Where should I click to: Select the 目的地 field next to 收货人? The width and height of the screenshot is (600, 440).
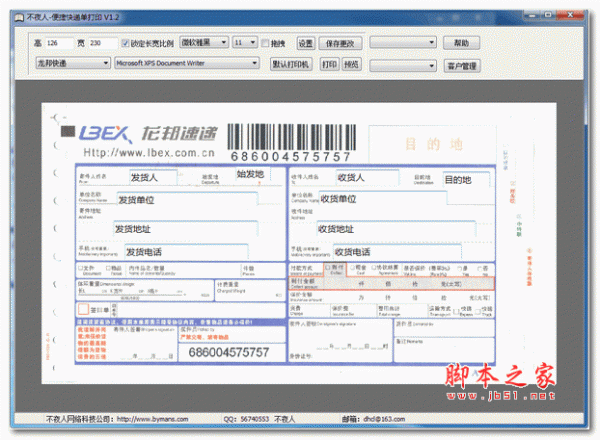click(x=466, y=179)
